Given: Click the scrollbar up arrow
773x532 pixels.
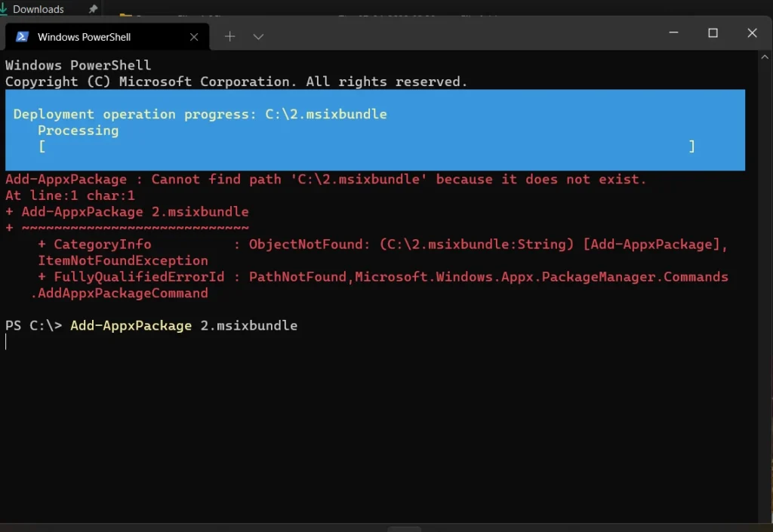Looking at the screenshot, I should [x=765, y=57].
